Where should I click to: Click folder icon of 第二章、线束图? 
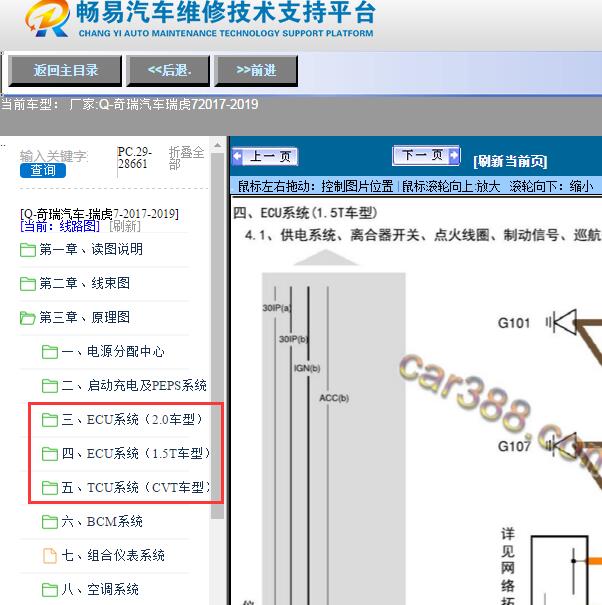28,284
